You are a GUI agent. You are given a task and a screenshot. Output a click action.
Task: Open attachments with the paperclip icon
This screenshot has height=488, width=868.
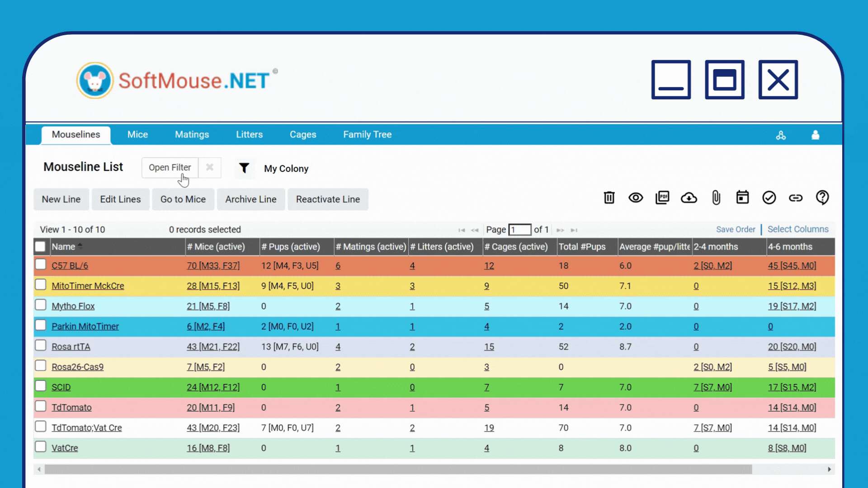click(x=716, y=197)
